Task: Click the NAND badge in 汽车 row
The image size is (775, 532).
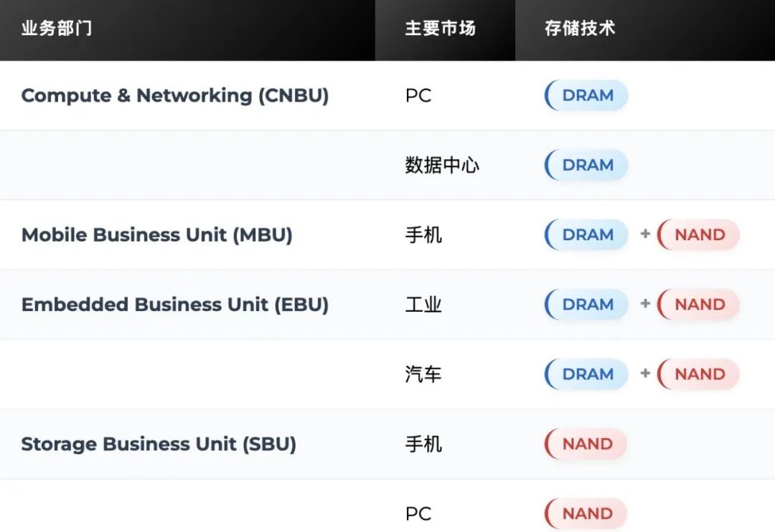Action: (x=698, y=374)
